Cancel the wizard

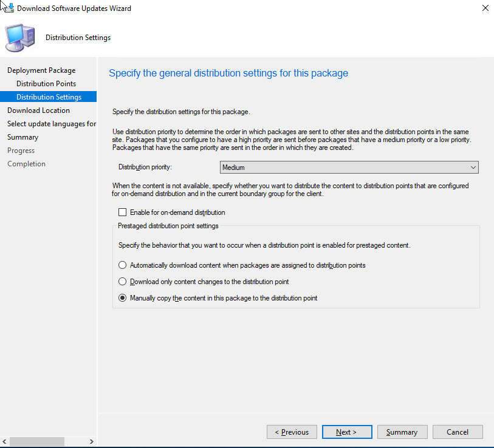[x=457, y=432]
